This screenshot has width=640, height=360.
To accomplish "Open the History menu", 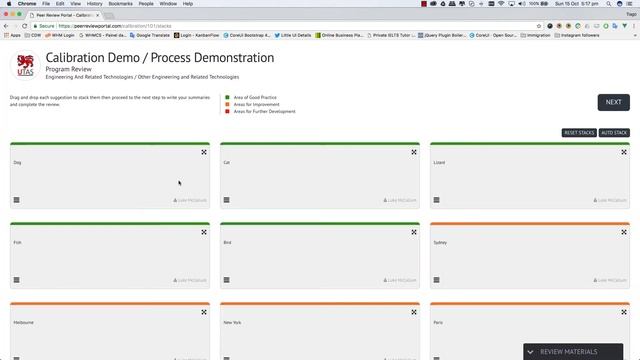I will click(x=94, y=4).
